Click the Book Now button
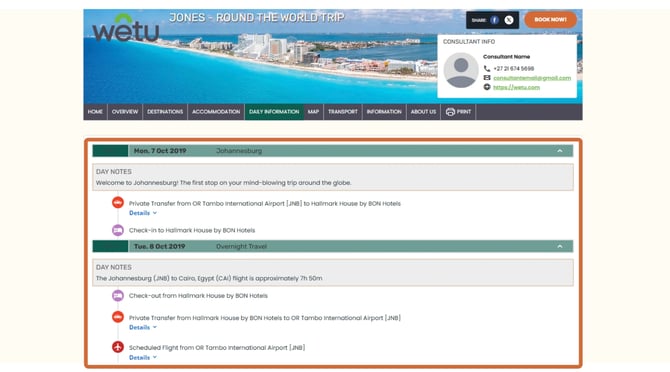Screen dimensions: 670x372 (x=550, y=20)
